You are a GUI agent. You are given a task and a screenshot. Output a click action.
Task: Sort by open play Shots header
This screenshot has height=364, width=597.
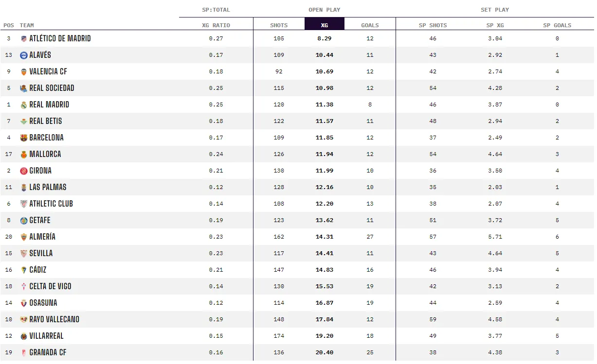coord(279,25)
